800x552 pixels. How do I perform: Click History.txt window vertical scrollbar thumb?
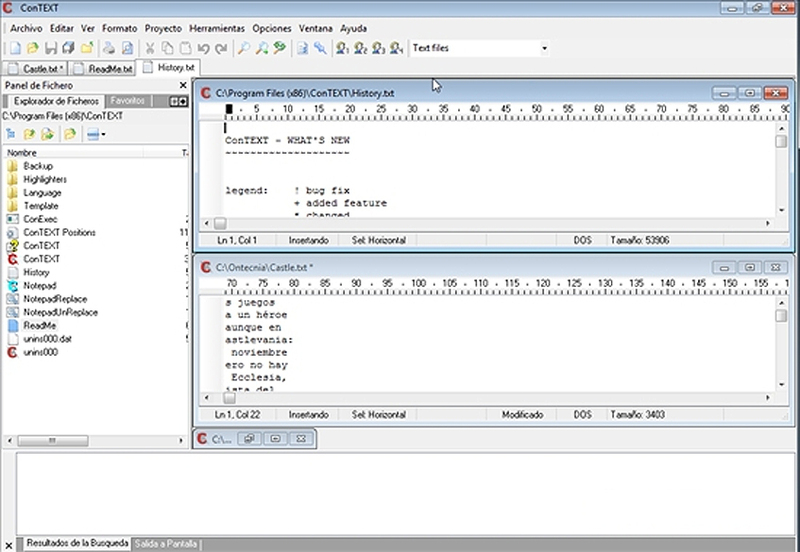click(x=781, y=141)
